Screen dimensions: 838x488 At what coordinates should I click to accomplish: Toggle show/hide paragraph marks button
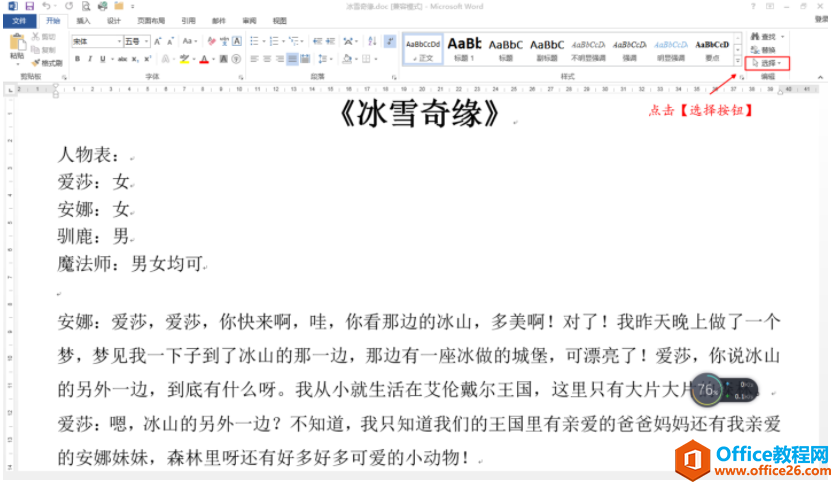pyautogui.click(x=390, y=41)
